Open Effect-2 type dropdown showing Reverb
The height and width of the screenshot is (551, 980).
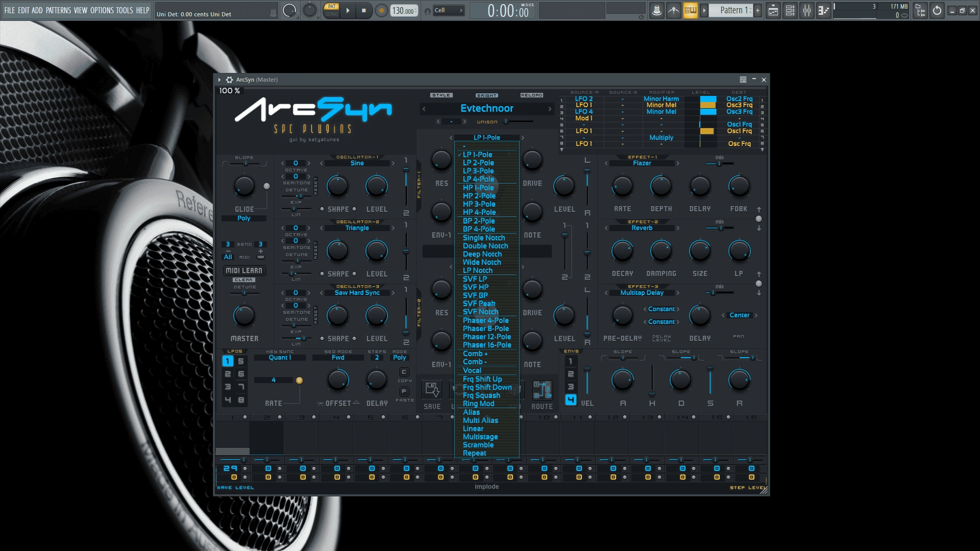click(642, 228)
